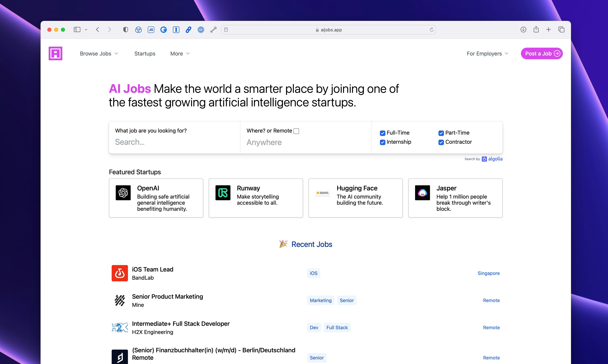
Task: Open the OpenAI featured startup card
Action: [156, 198]
